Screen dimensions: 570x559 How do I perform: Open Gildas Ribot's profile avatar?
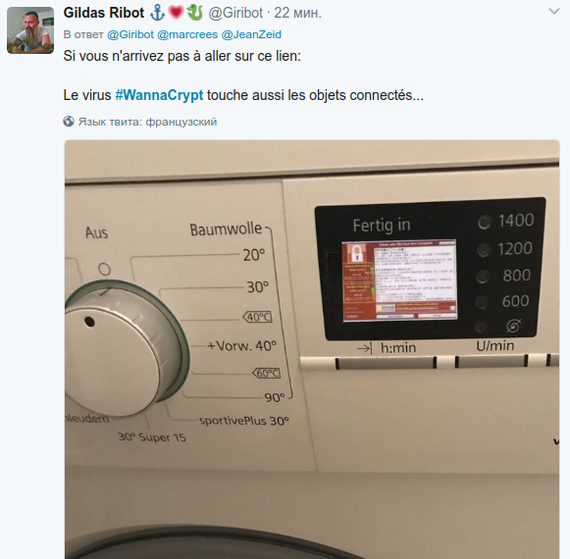31,30
